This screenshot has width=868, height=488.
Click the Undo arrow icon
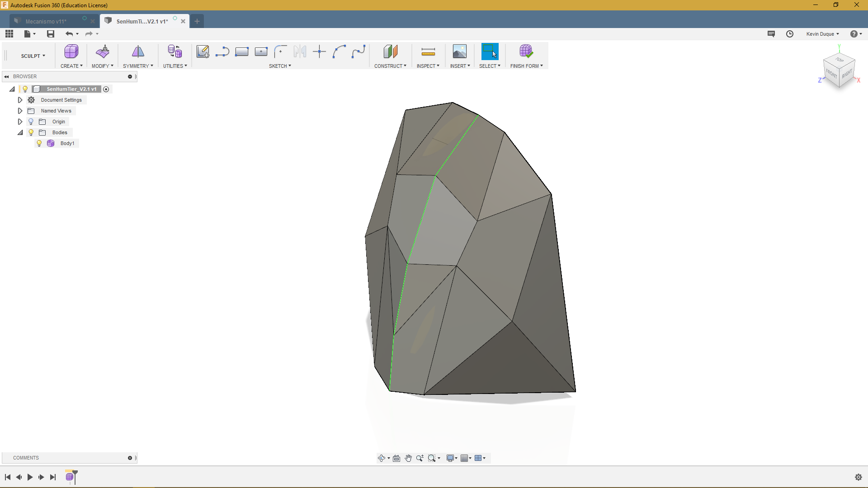(70, 33)
